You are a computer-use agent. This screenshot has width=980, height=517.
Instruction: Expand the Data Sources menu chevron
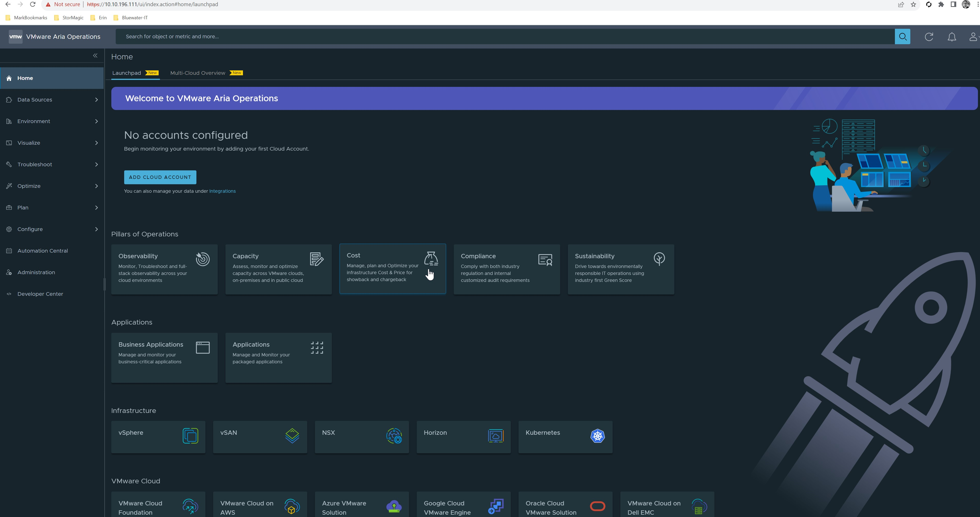click(96, 100)
